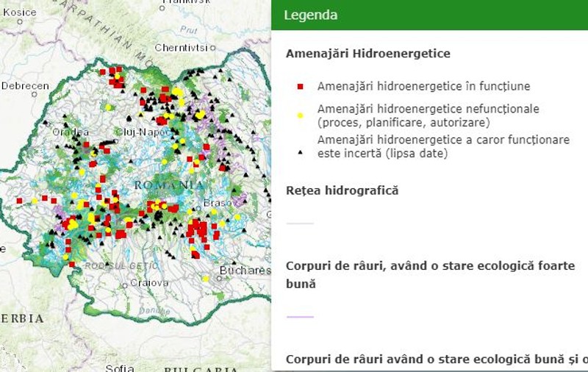Click the Brasov city label on map
Viewport: 588px width, 372px height.
coord(218,203)
